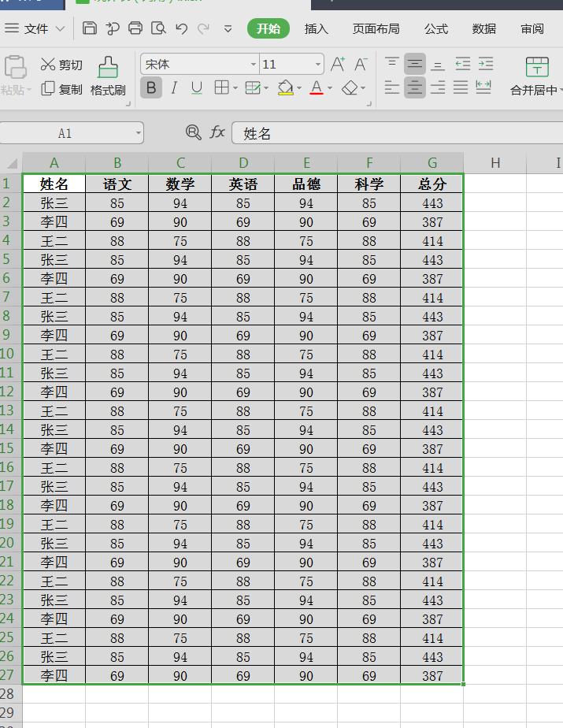563x728 pixels.
Task: Click the increase indent icon
Action: pyautogui.click(x=486, y=64)
